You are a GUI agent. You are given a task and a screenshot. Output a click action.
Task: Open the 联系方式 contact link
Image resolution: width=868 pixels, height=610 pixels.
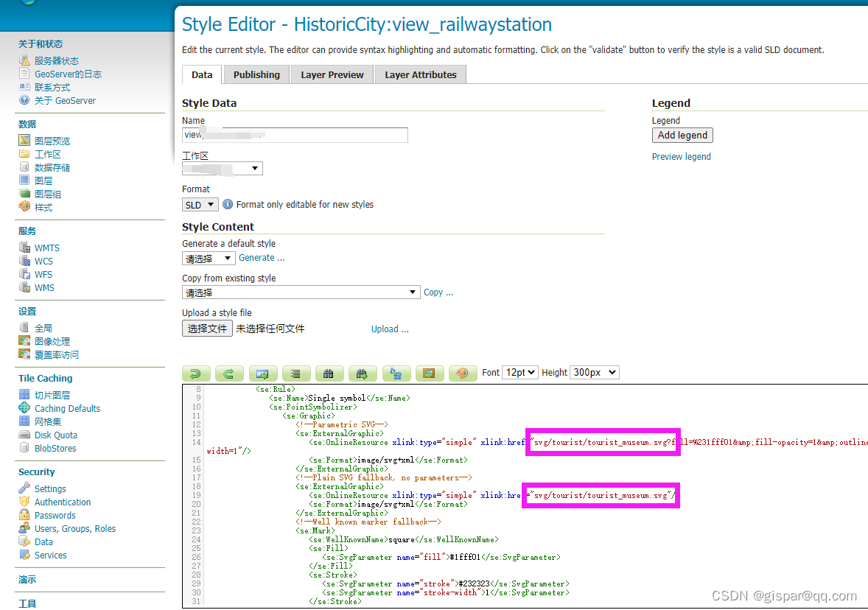tap(52, 88)
